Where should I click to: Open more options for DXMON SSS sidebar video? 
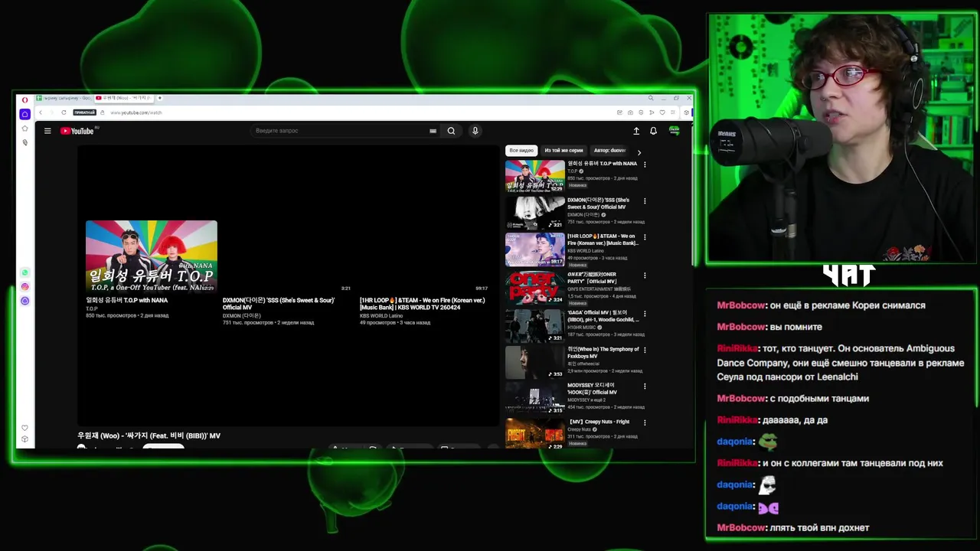coord(645,201)
